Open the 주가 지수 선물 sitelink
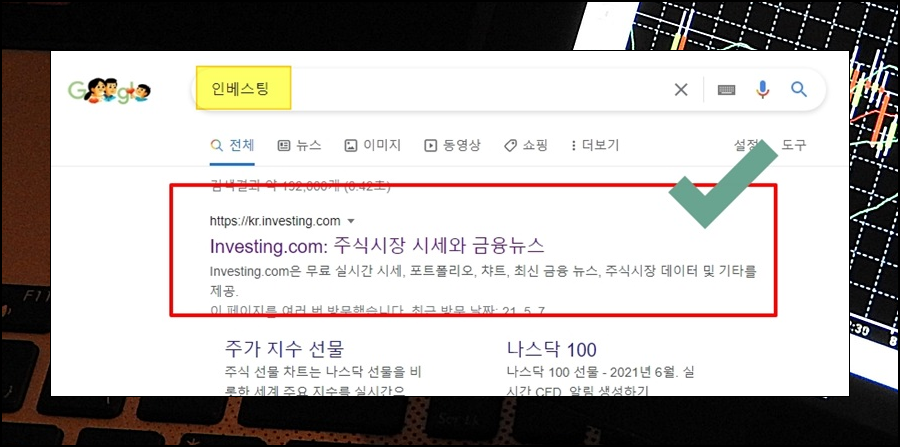Screen dimensions: 900x447 [x=284, y=348]
